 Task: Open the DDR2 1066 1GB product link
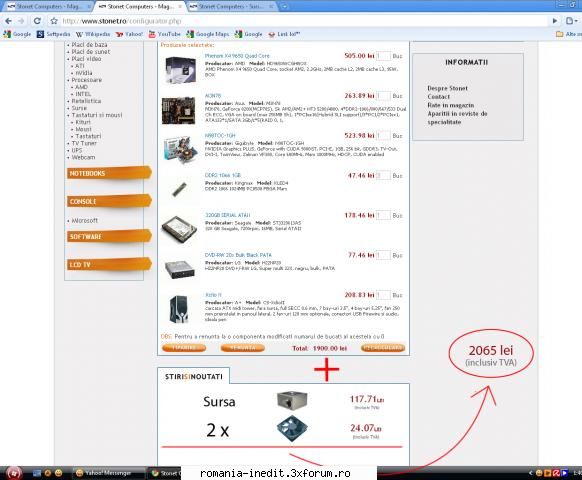click(x=223, y=176)
